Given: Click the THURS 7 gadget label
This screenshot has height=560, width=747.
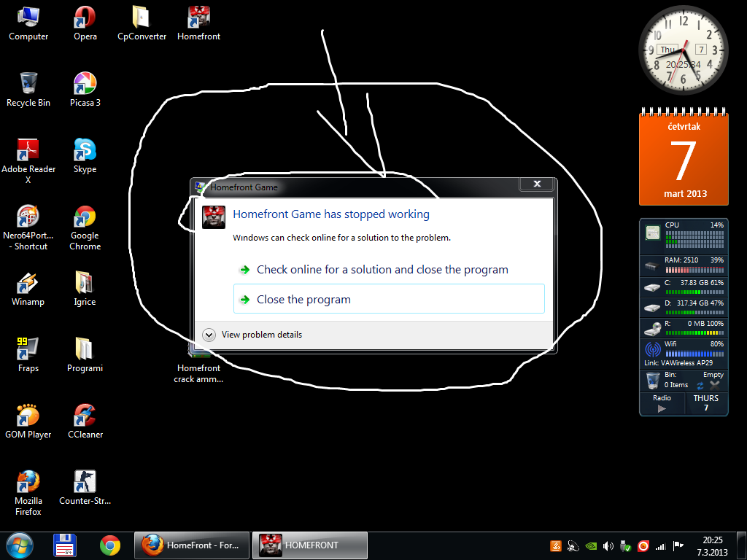Looking at the screenshot, I should pyautogui.click(x=706, y=402).
